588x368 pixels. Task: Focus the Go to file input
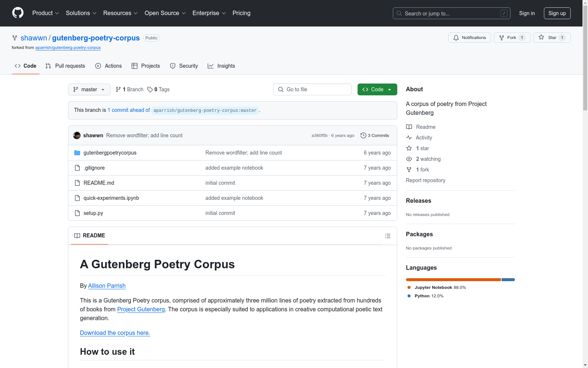click(312, 89)
